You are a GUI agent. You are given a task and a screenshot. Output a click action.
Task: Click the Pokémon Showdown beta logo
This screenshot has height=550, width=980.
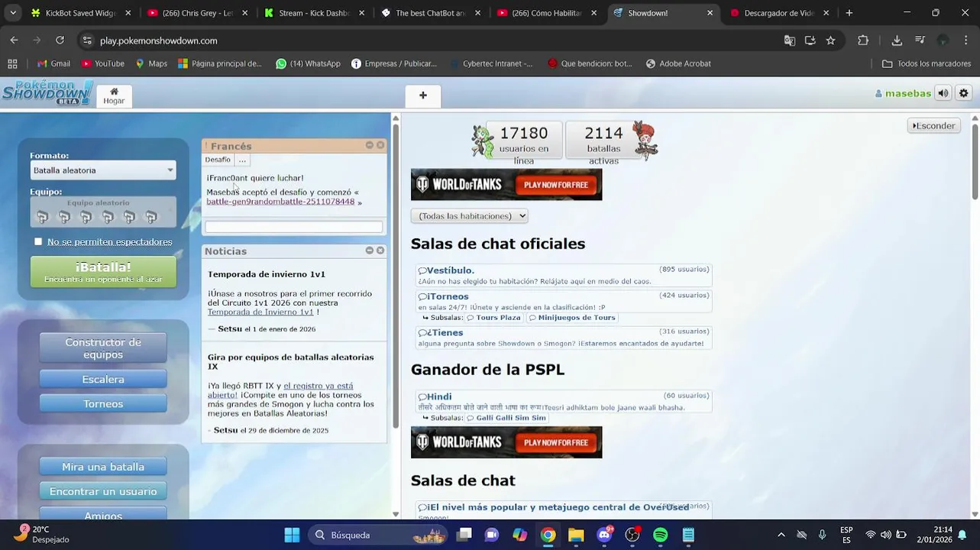[x=47, y=93]
